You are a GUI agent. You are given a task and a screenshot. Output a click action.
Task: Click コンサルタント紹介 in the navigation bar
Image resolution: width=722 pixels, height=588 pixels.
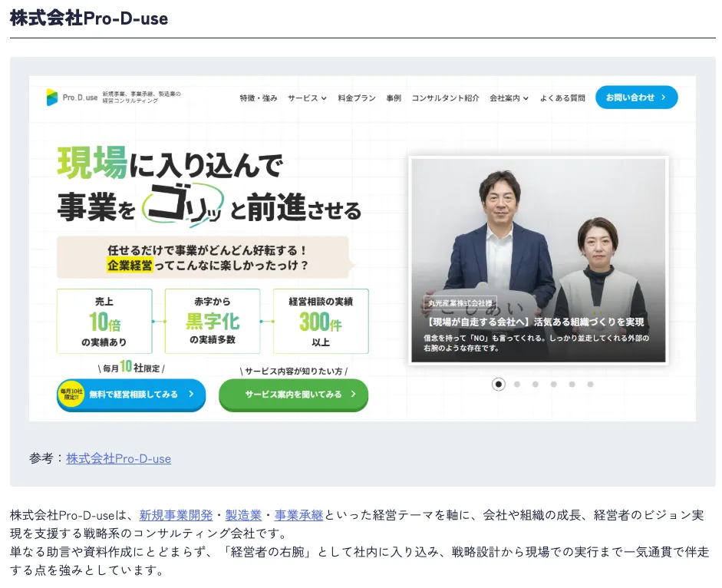point(445,98)
